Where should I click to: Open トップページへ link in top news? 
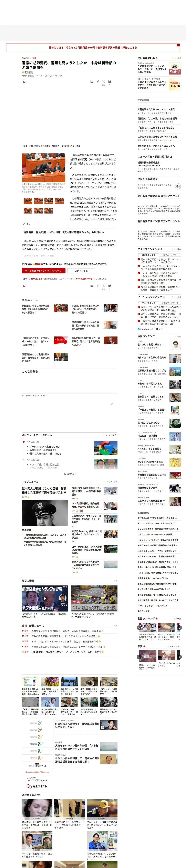111,482
